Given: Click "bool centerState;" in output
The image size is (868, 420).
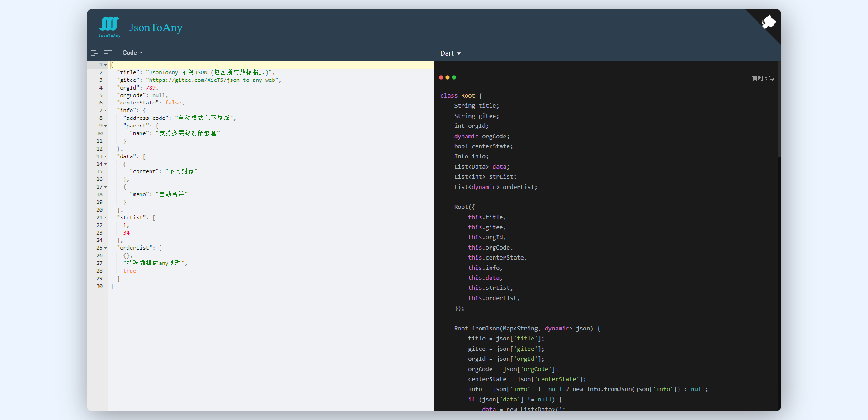Looking at the screenshot, I should pos(484,146).
